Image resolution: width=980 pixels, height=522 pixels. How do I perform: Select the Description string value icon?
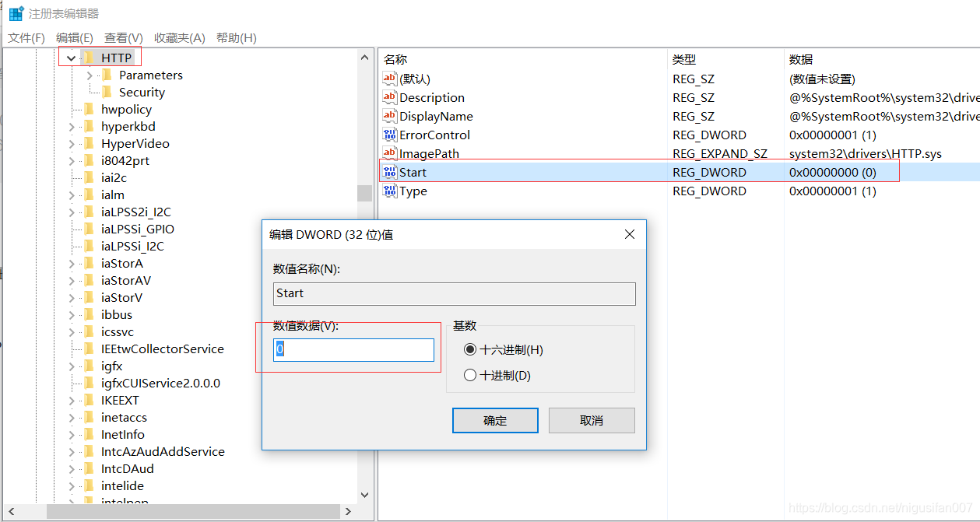(x=389, y=97)
